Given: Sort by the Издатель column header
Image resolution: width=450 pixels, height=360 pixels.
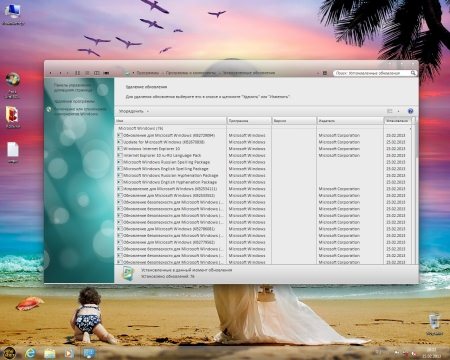Looking at the screenshot, I should 350,121.
